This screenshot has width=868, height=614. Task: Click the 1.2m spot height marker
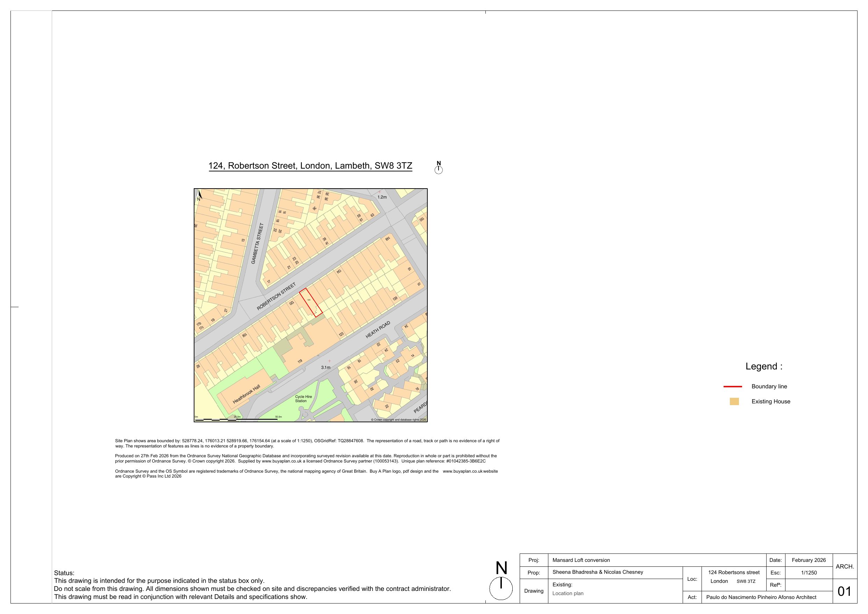pyautogui.click(x=379, y=192)
